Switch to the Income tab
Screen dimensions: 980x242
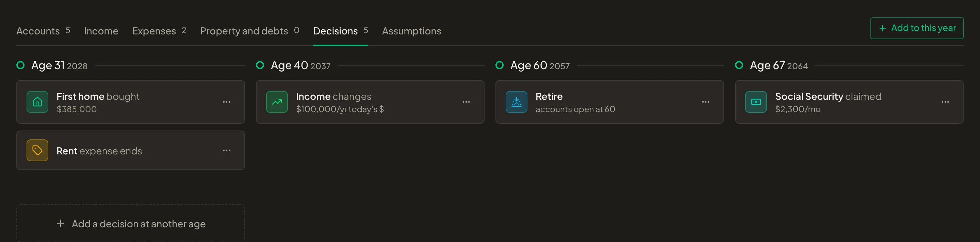[101, 31]
